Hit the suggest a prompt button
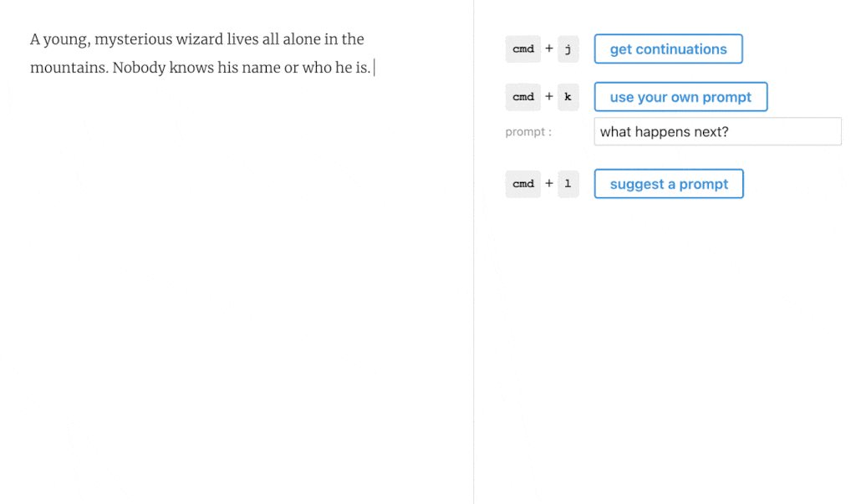Screen dimensions: 856x504 (x=669, y=184)
